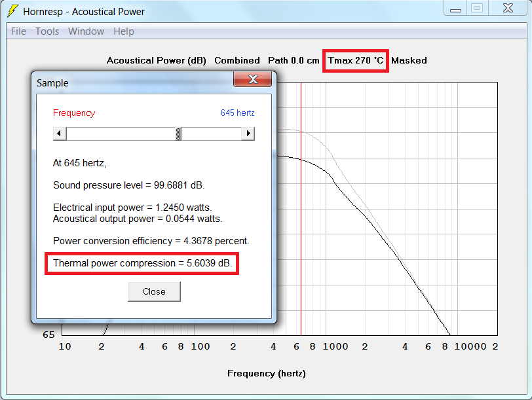Click the 'Hornresp - Acoustical Power' title text
This screenshot has width=532, height=400.
[x=84, y=12]
